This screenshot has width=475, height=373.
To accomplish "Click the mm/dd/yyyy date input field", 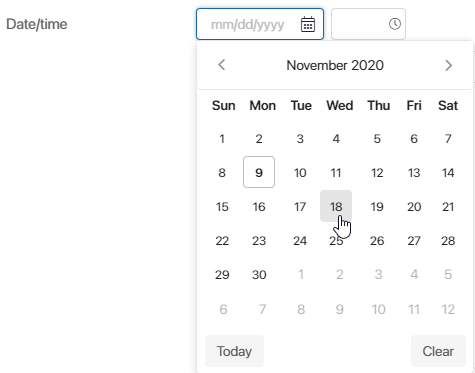I will pyautogui.click(x=260, y=24).
